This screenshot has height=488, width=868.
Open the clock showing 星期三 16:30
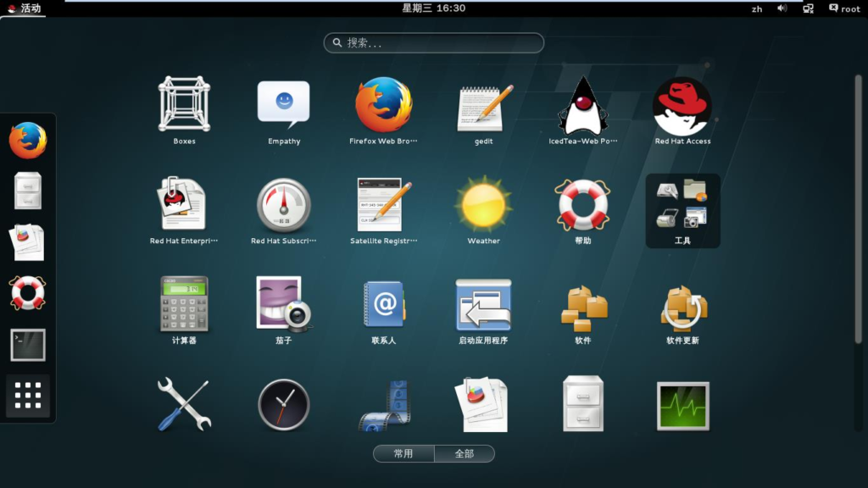coord(433,8)
